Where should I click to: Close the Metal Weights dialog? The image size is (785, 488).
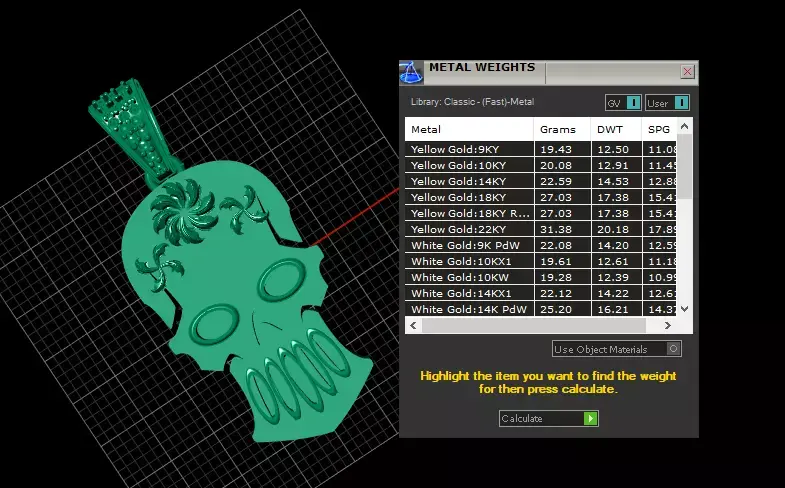[x=687, y=72]
